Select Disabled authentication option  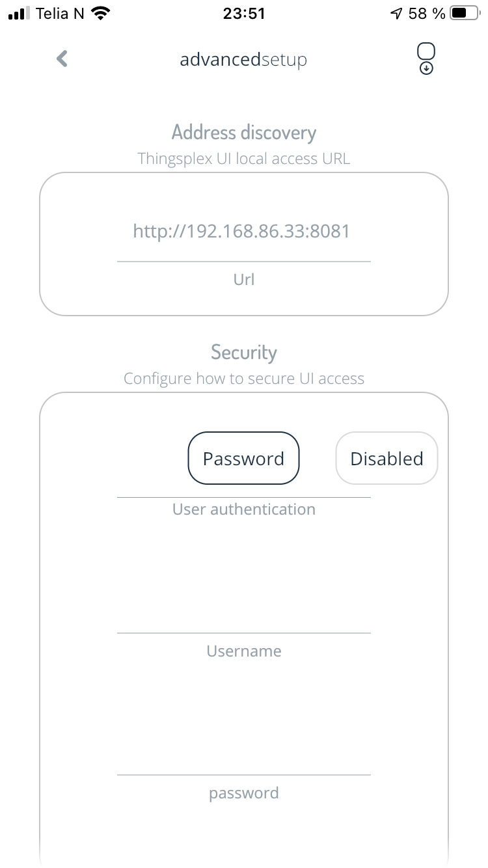[386, 458]
